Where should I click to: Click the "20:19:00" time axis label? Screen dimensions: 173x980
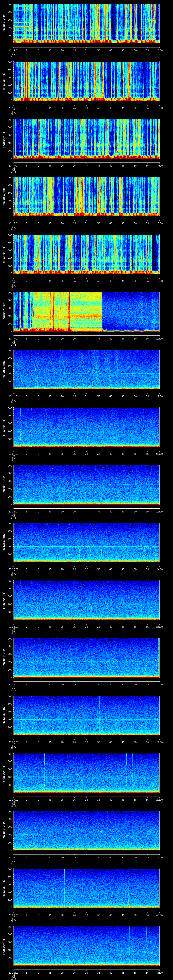(x=14, y=339)
